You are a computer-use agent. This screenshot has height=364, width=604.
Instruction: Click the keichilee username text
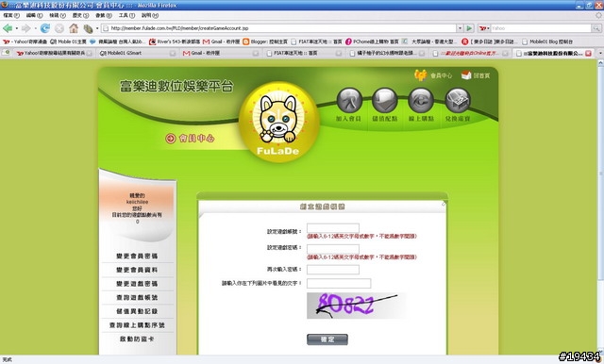137,202
